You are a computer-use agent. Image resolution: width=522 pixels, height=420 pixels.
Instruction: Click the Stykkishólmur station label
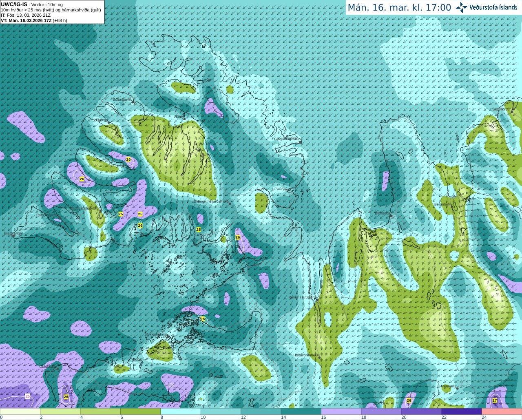pyautogui.click(x=156, y=334)
